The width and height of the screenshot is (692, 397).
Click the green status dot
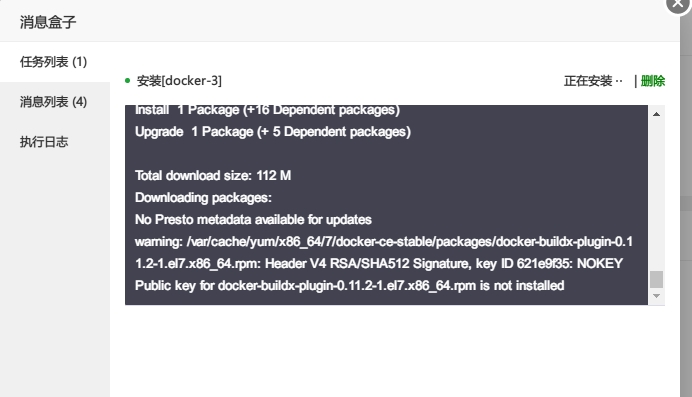click(128, 81)
